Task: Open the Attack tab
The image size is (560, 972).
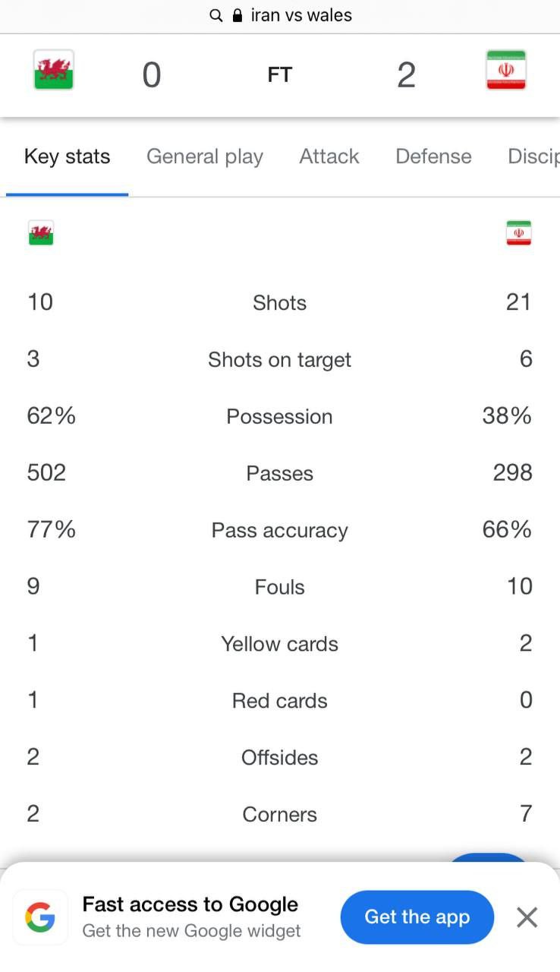Action: pos(329,156)
